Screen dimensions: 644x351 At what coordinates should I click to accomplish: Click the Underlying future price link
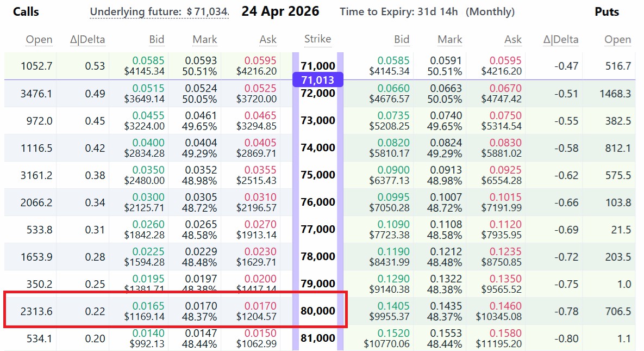[x=159, y=12]
